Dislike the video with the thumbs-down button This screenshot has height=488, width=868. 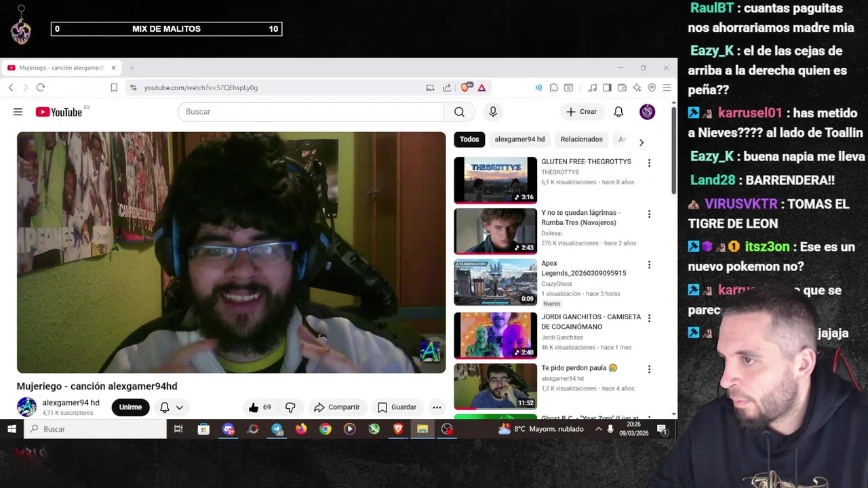(x=290, y=407)
